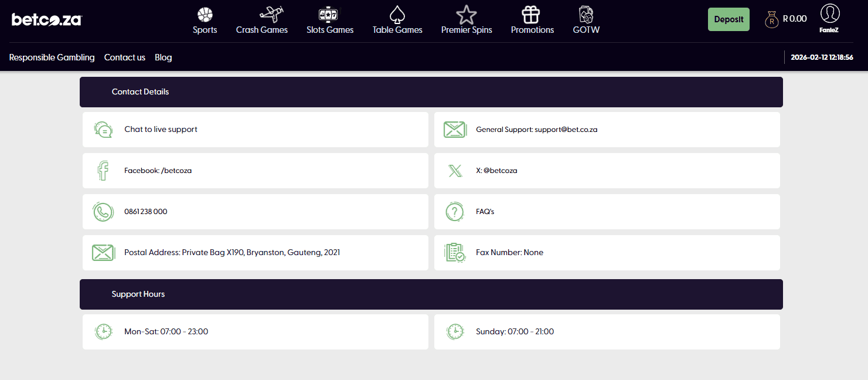
Task: Click the X: @betcoza text
Action: [496, 171]
